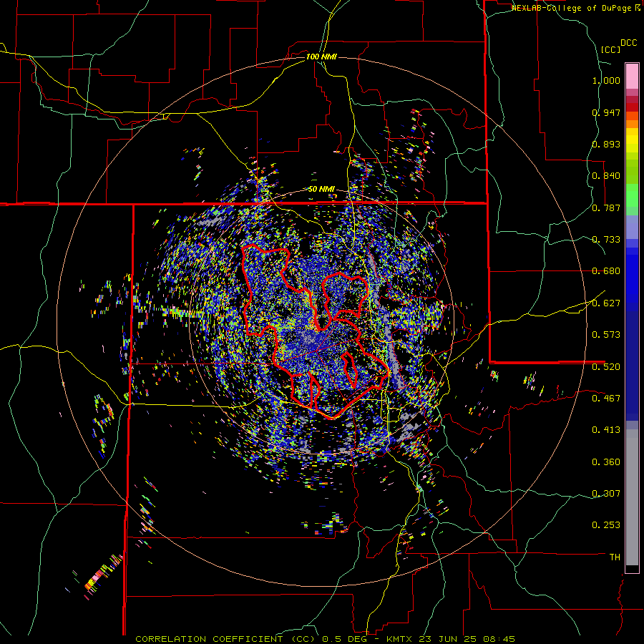The width and height of the screenshot is (644, 644).
Task: Select the 0.307 scale value
Action: pos(606,494)
